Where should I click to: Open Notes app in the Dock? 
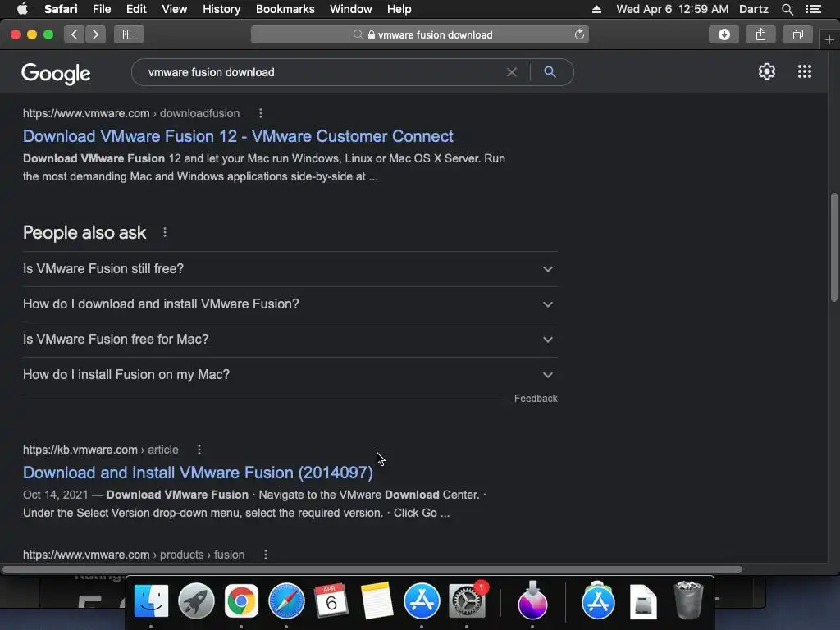(x=377, y=601)
